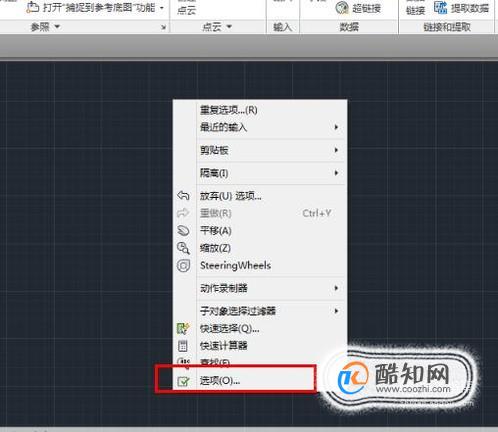Click the pan hand icon beside 平移(A)
The height and width of the screenshot is (432, 498).
[x=183, y=231]
